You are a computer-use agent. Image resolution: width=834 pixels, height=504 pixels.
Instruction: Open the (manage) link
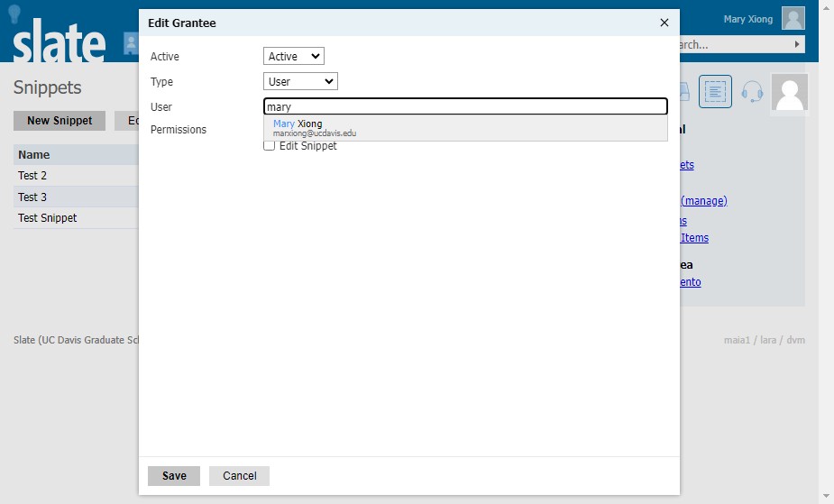703,201
